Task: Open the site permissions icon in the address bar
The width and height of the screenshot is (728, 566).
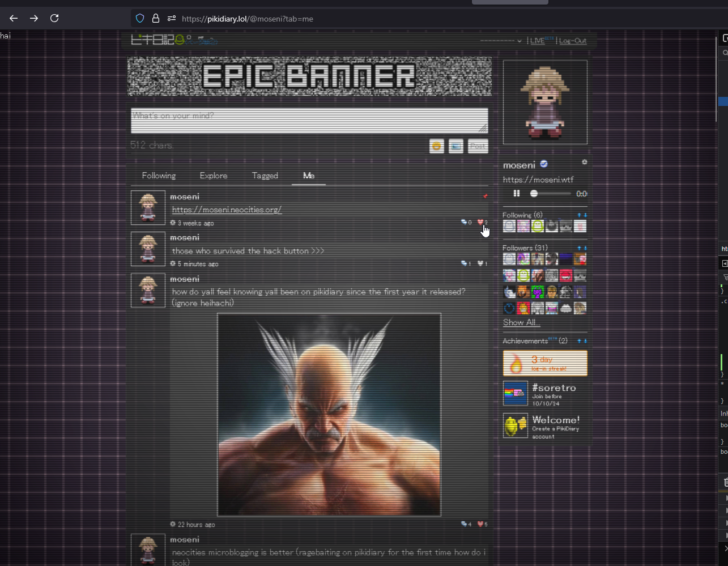Action: [172, 18]
